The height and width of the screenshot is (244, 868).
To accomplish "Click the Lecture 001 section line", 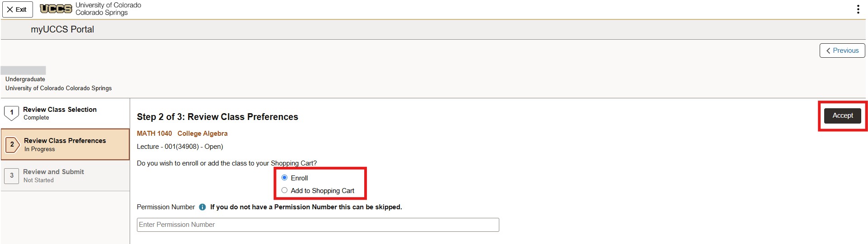I will click(x=180, y=147).
